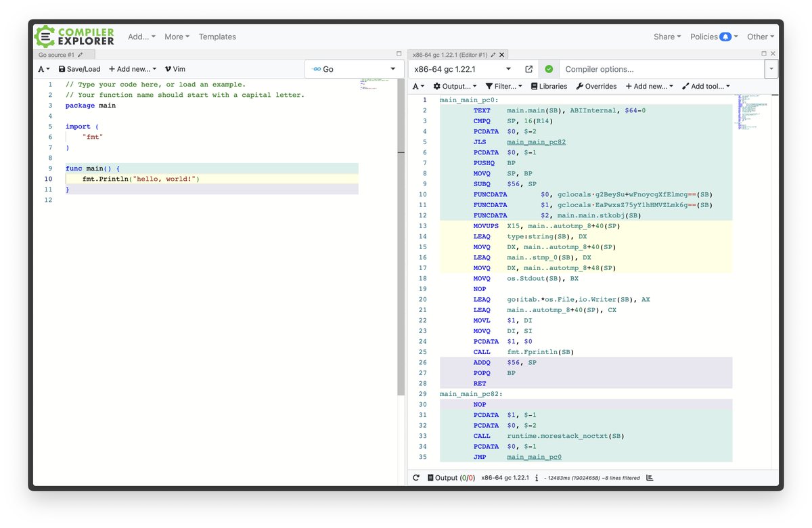Maximize the compiler output pane
812x528 pixels.
(x=764, y=53)
